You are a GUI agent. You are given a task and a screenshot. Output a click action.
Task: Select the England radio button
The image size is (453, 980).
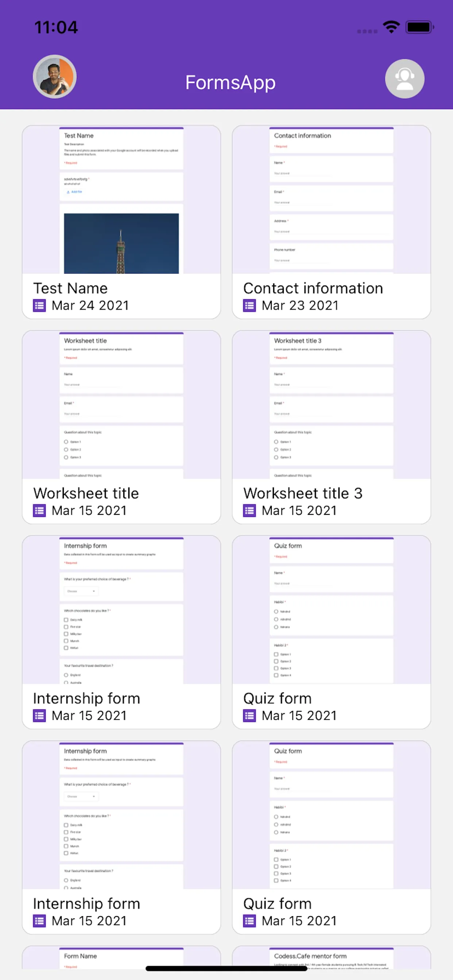point(66,675)
